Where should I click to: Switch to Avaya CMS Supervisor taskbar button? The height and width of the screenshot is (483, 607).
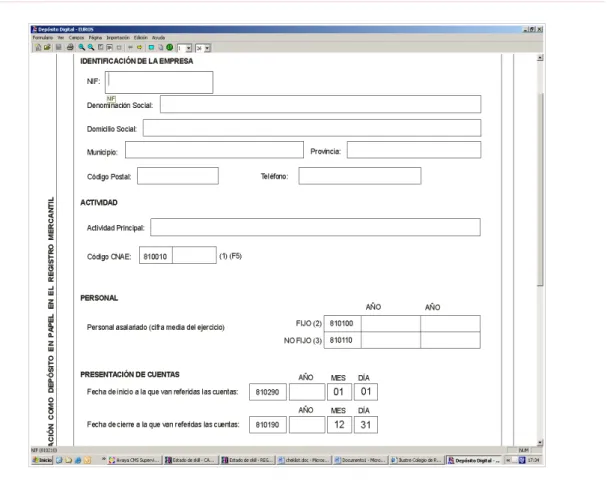(x=134, y=460)
